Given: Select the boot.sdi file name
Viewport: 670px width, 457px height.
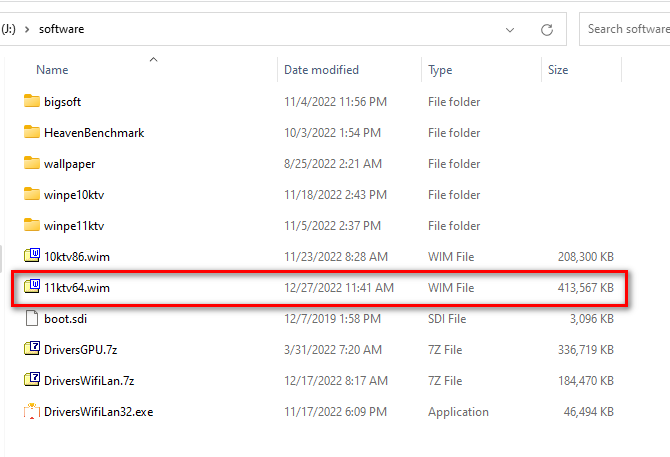Looking at the screenshot, I should pyautogui.click(x=65, y=319).
